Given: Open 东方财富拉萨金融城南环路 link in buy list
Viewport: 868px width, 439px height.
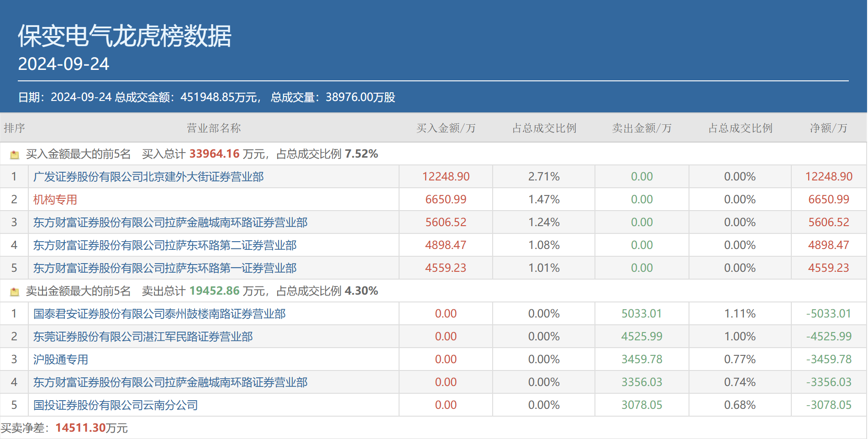Looking at the screenshot, I should tap(170, 222).
